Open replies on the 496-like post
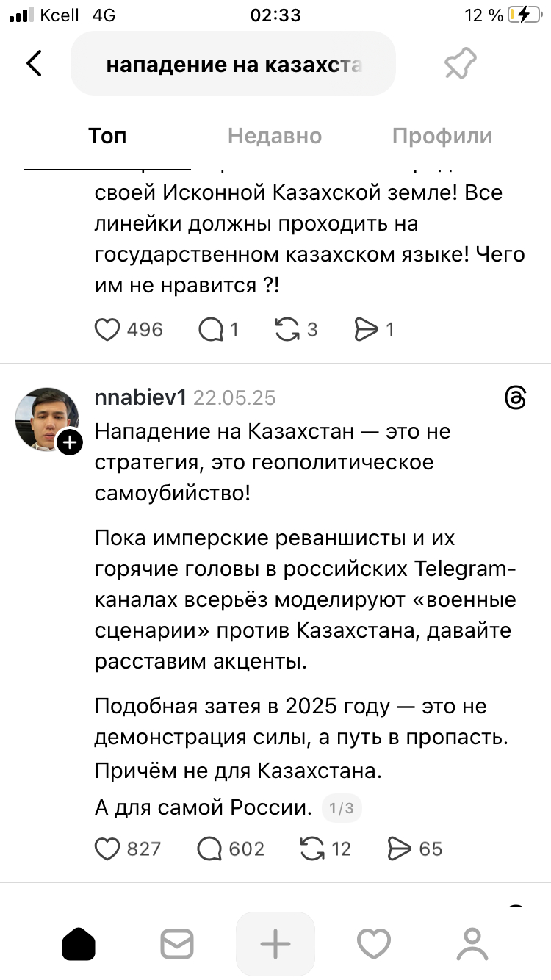 tap(211, 330)
